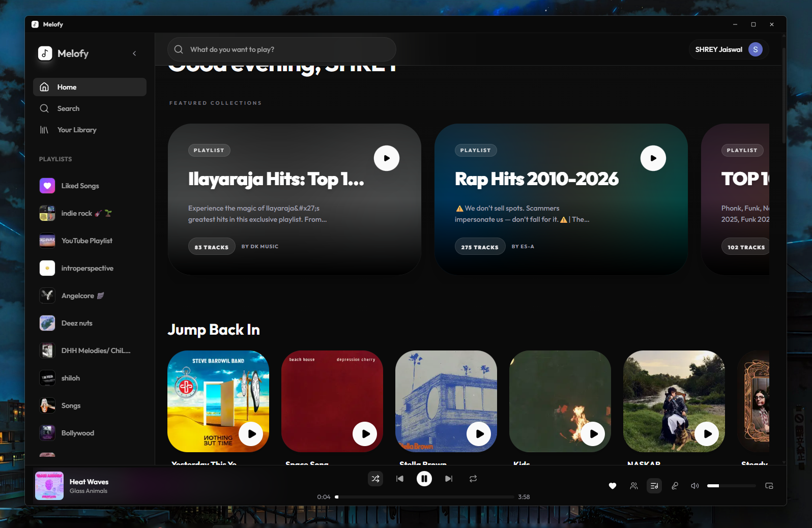Click the Heat Waves song title

pyautogui.click(x=89, y=482)
